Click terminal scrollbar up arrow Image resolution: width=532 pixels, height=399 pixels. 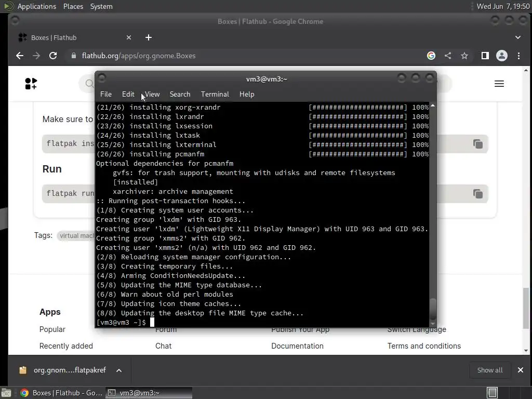(433, 106)
